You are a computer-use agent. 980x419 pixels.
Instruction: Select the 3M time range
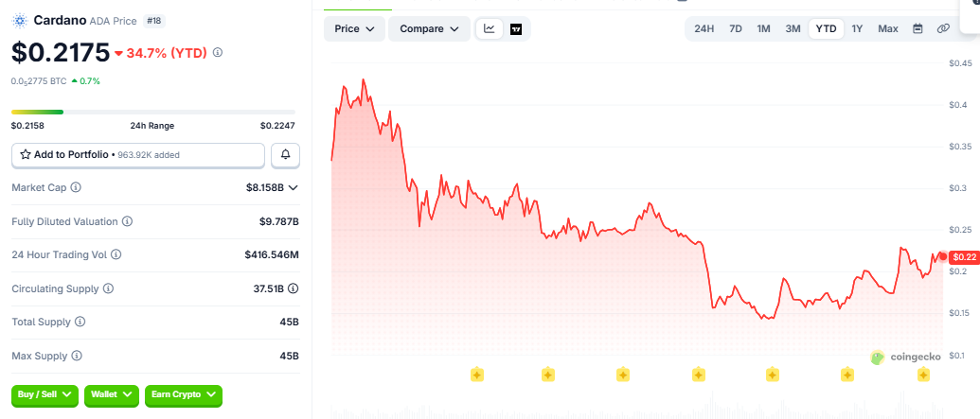(x=793, y=28)
